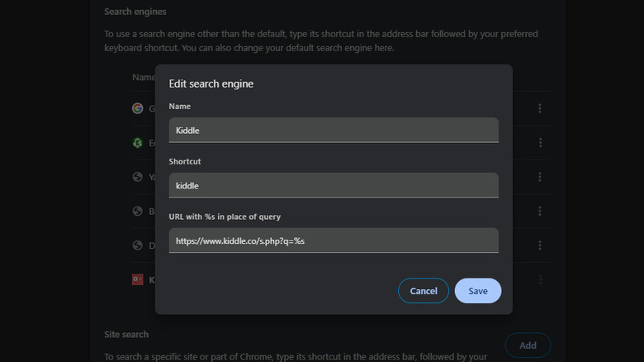The width and height of the screenshot is (644, 362).
Task: Click the globe icon beside the "B" entry
Action: tap(138, 211)
